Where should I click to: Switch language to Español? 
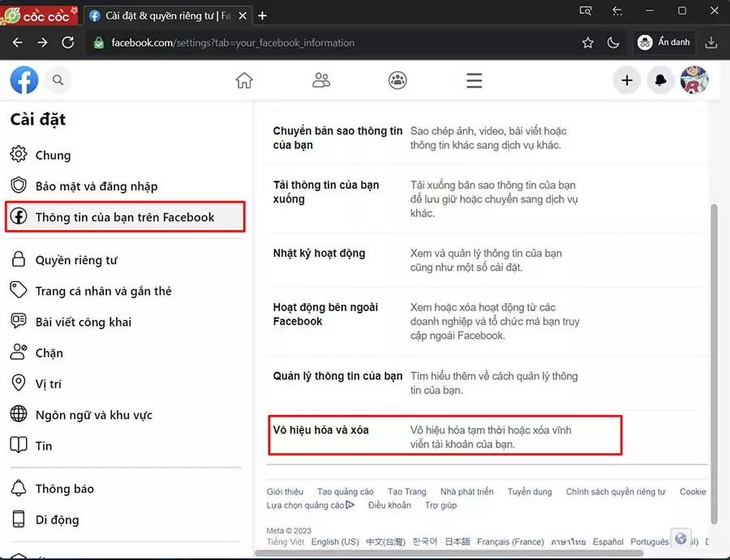[608, 542]
